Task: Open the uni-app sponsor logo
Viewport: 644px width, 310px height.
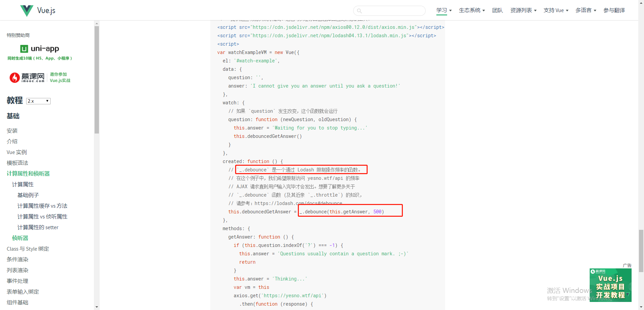Action: click(x=40, y=49)
